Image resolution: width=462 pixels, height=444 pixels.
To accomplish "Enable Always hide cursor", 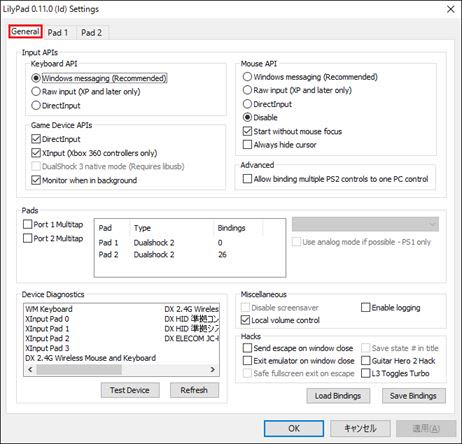I will click(x=279, y=145).
